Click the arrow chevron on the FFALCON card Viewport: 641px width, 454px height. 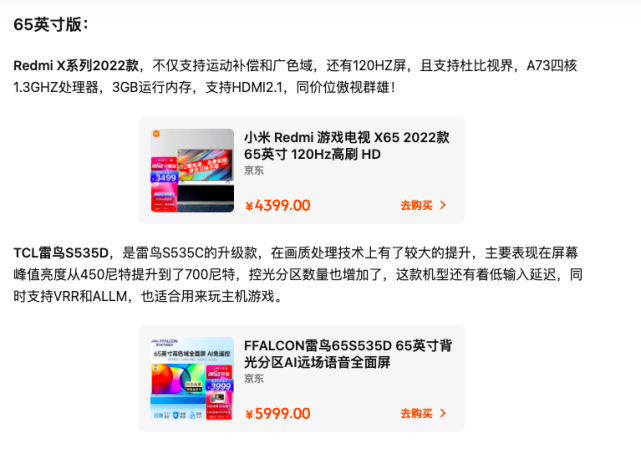(443, 413)
